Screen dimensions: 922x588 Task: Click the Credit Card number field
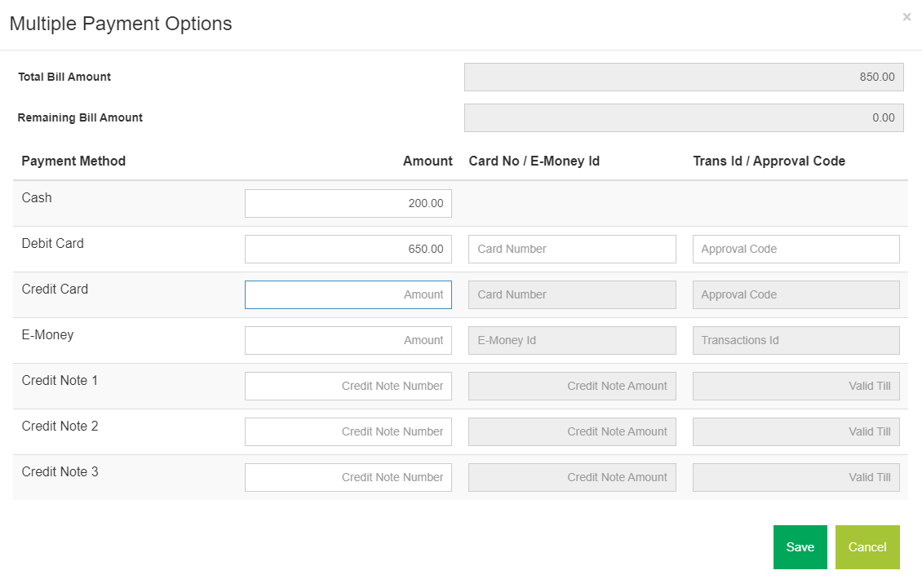tap(572, 295)
